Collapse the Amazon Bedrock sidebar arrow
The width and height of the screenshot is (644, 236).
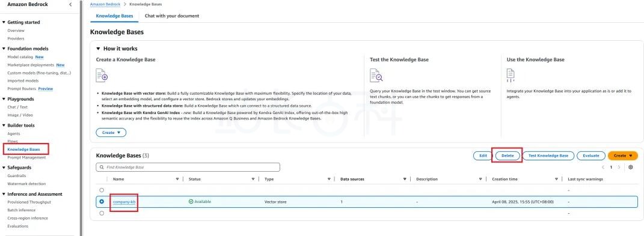(x=70, y=5)
